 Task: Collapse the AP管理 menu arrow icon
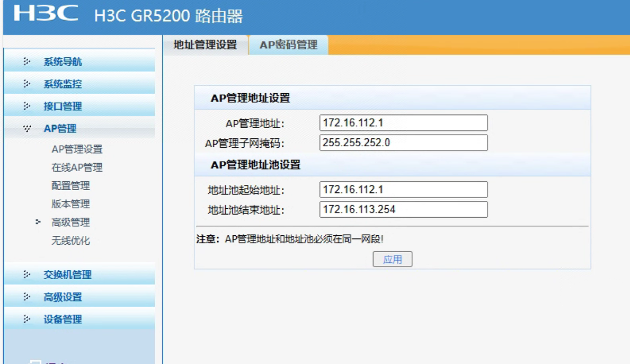pyautogui.click(x=26, y=128)
